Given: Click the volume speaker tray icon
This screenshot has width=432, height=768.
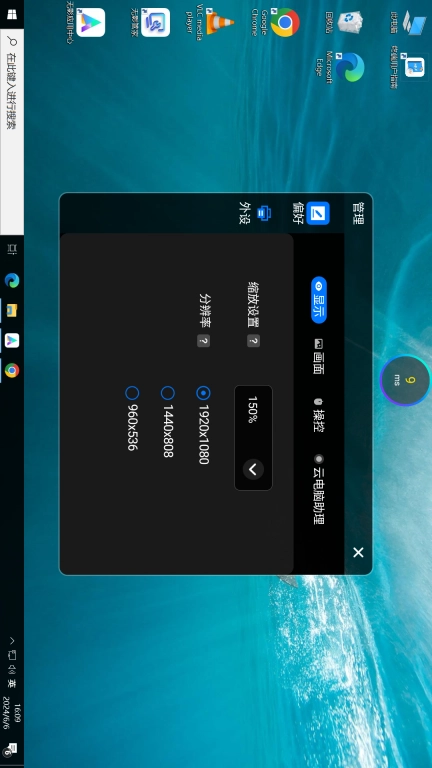Looking at the screenshot, I should click(x=12, y=669).
